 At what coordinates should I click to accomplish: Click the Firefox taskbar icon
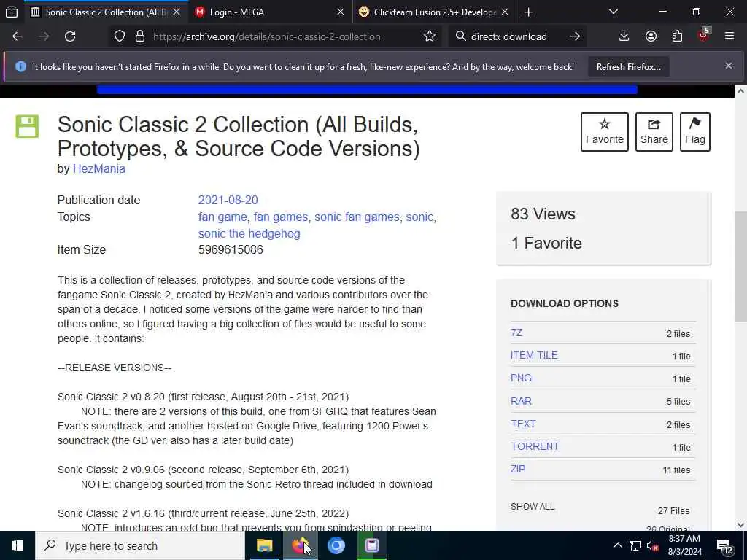300,545
